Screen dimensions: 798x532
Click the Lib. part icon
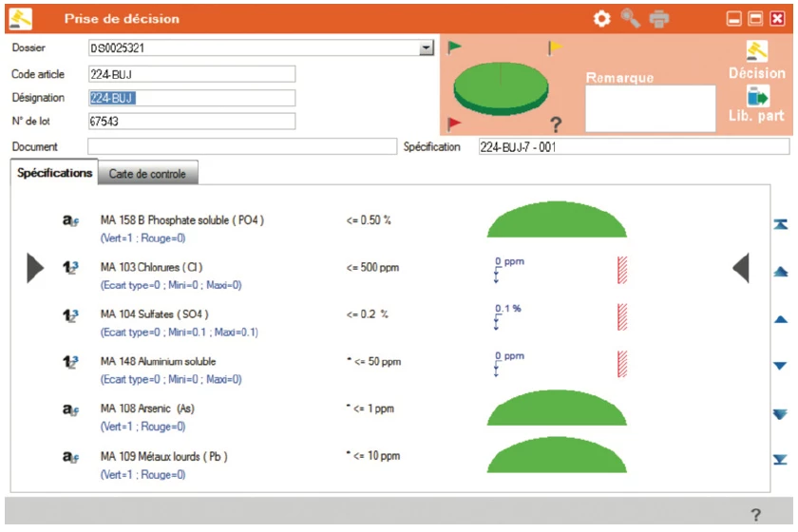click(757, 96)
